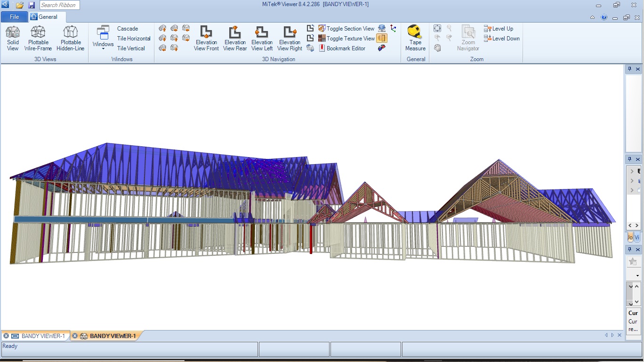Open the Bookmark Editor
Screen dimensions: 644x362
(x=342, y=48)
